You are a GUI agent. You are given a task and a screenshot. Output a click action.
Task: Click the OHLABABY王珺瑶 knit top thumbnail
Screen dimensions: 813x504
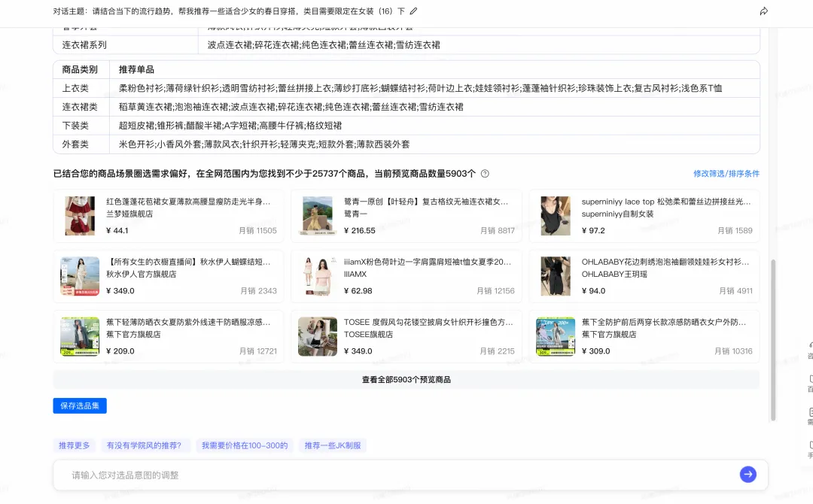pyautogui.click(x=555, y=274)
